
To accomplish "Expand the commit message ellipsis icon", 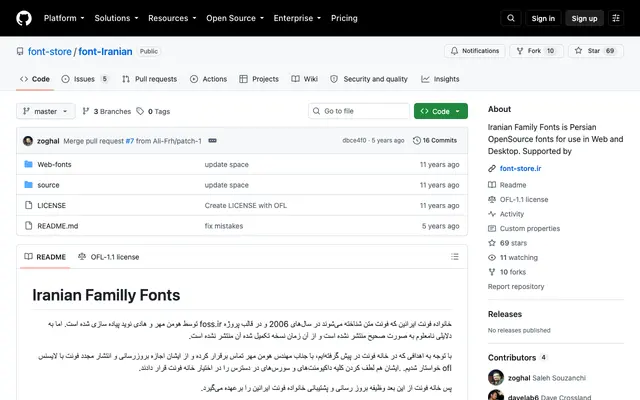I will 212,140.
